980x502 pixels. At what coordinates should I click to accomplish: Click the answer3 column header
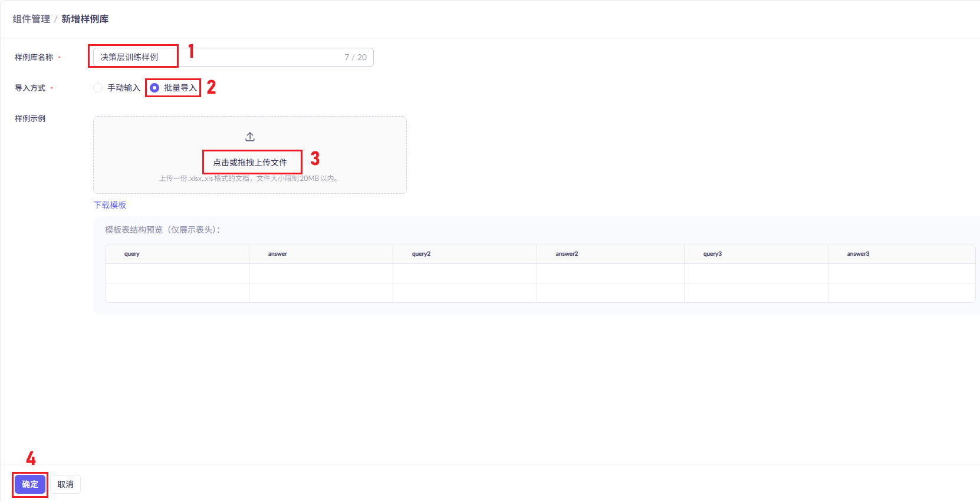tap(858, 254)
